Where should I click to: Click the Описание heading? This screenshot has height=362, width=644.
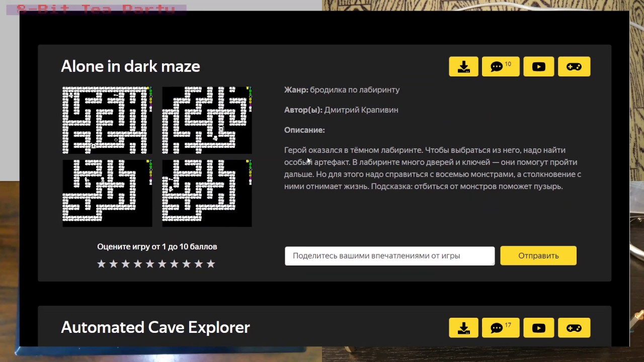[304, 130]
